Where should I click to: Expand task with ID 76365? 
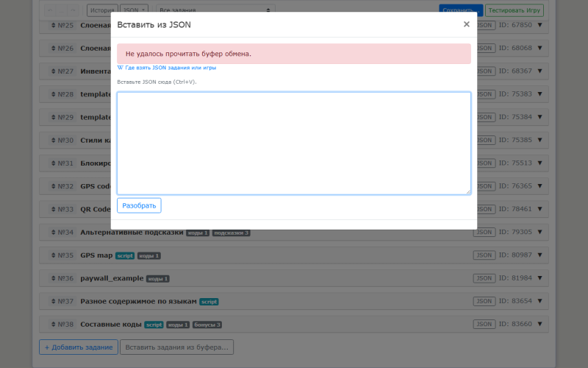coord(540,185)
